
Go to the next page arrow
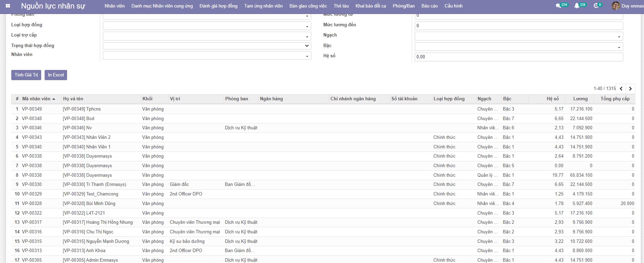click(630, 89)
